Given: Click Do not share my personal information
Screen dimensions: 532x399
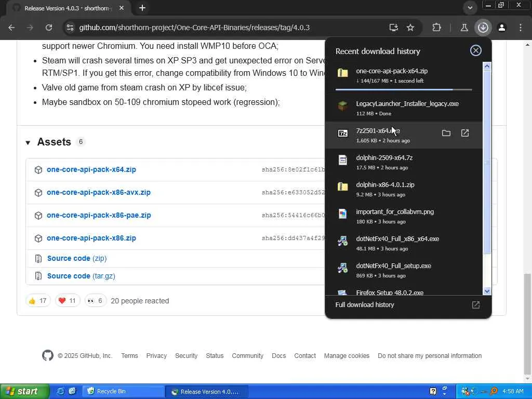Looking at the screenshot, I should 430,356.
